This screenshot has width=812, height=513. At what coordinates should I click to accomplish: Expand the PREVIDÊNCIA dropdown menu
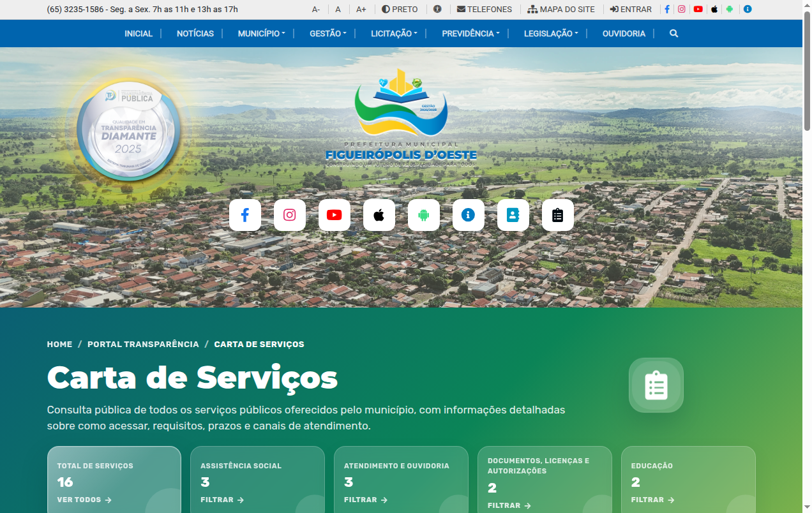tap(470, 34)
